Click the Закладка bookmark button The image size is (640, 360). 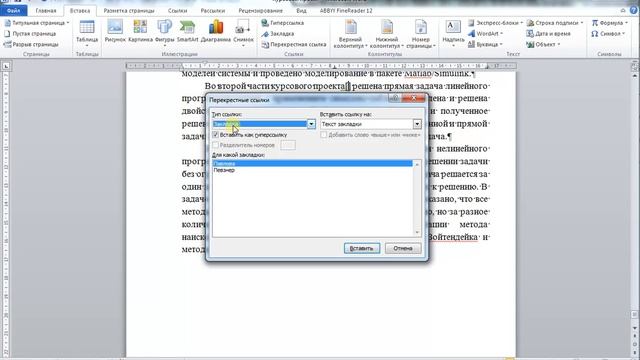pos(278,33)
